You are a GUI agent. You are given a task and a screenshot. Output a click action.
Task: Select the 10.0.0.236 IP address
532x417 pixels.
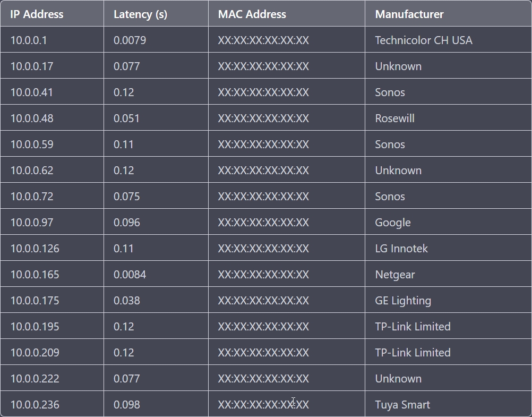pos(35,405)
